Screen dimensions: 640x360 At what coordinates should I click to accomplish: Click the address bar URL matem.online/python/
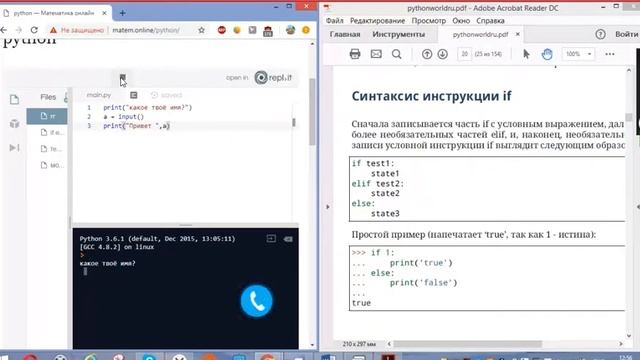146,30
